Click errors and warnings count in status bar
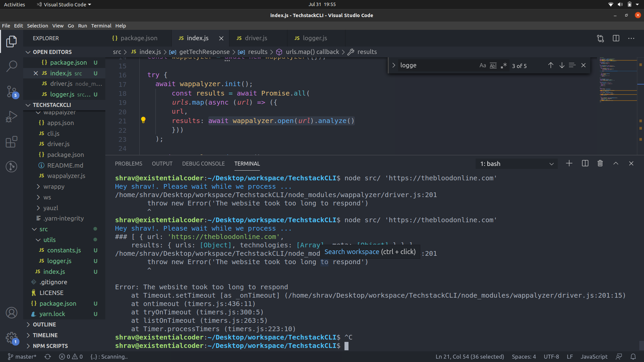 pos(71,357)
